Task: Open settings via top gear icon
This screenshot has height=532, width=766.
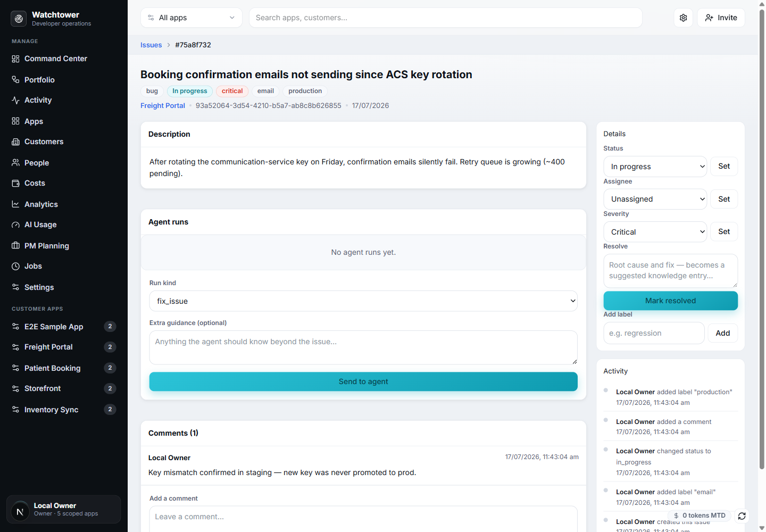Action: (684, 18)
